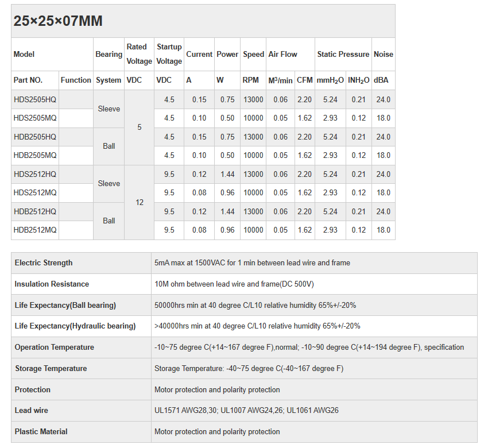The width and height of the screenshot is (484, 448).
Task: Select part number HDS2505MQ
Action: click(35, 118)
